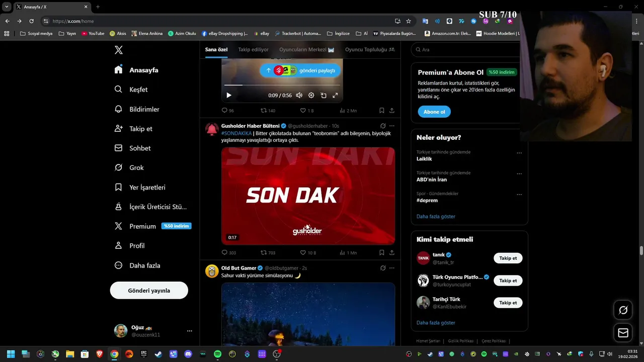Open floating Grok button

tap(623, 310)
